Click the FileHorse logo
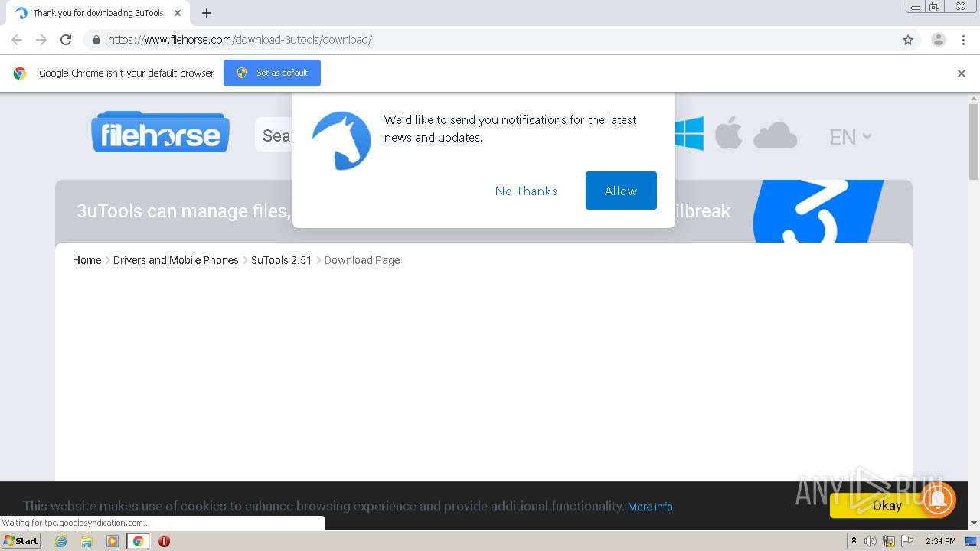The width and height of the screenshot is (980, 551). [x=161, y=132]
